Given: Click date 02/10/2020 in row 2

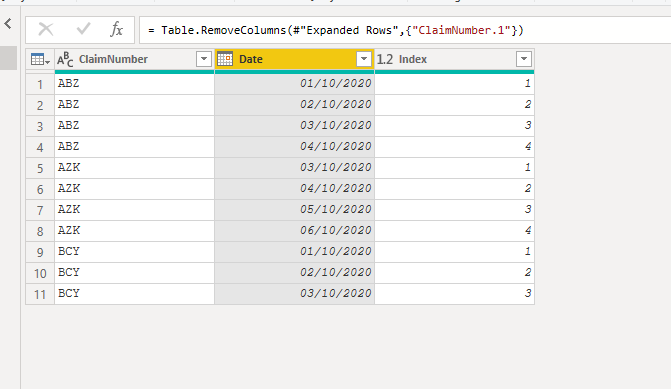Looking at the screenshot, I should (294, 105).
